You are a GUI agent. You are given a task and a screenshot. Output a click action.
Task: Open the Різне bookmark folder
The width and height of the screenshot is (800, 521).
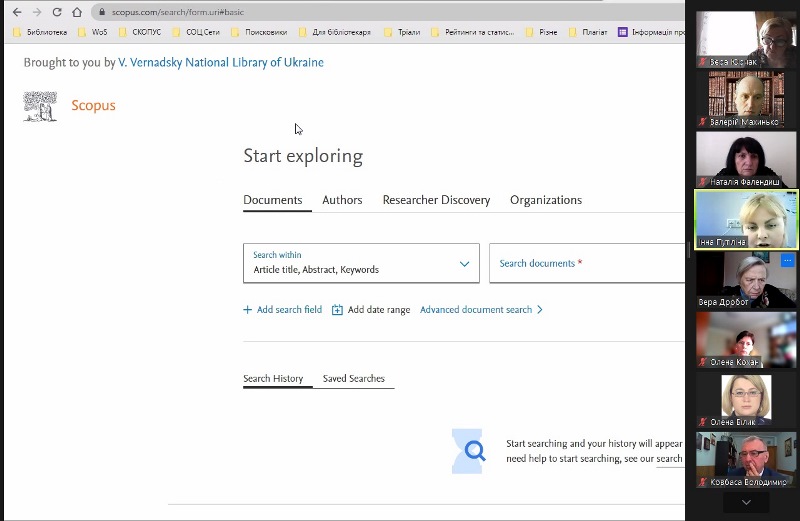(541, 32)
